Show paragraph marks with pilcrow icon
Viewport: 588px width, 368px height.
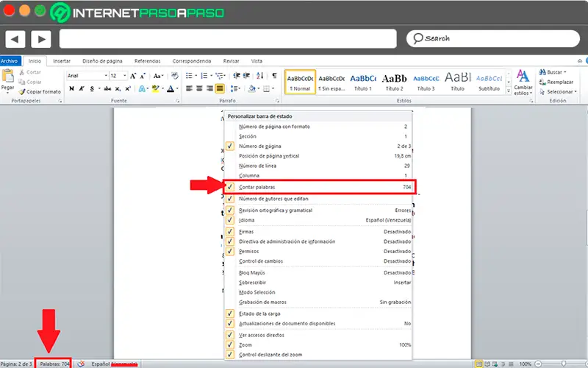click(x=274, y=76)
